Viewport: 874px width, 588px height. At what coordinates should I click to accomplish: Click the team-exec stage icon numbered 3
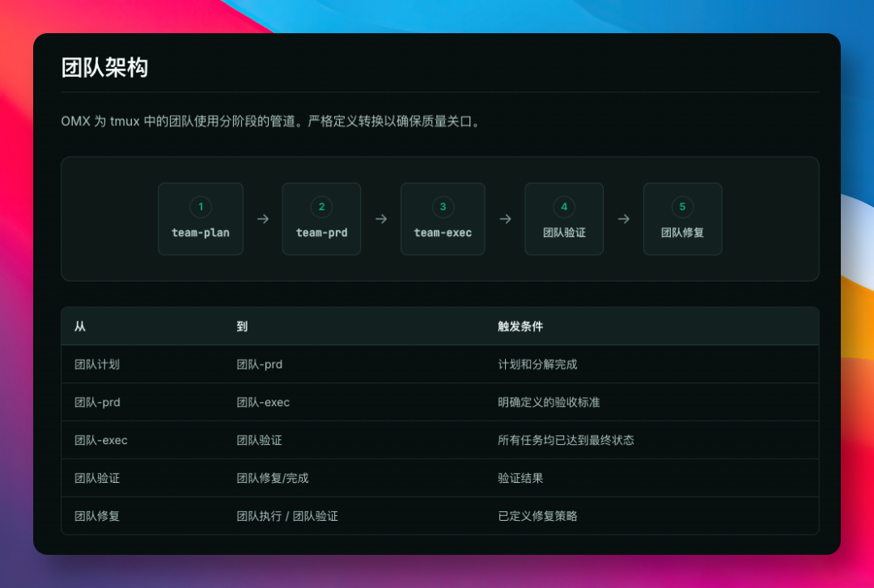[x=442, y=207]
